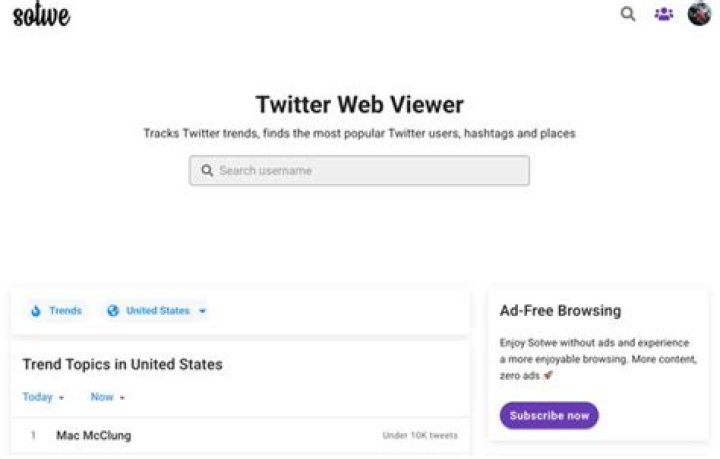Click the Twitter Web Viewer heading

pos(360,105)
